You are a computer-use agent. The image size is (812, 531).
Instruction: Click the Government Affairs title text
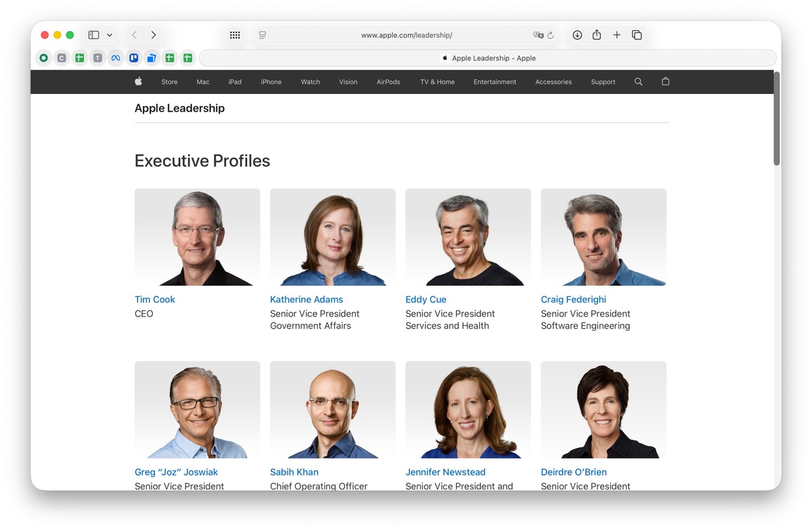pos(311,326)
